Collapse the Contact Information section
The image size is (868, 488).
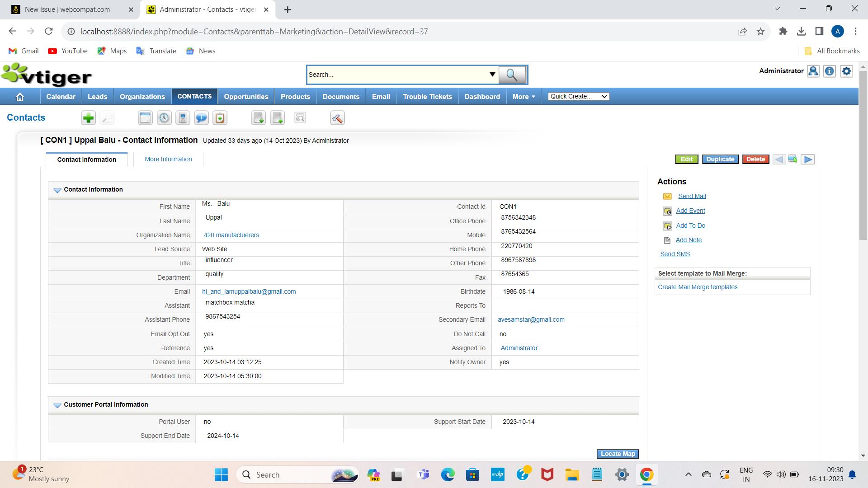(57, 190)
